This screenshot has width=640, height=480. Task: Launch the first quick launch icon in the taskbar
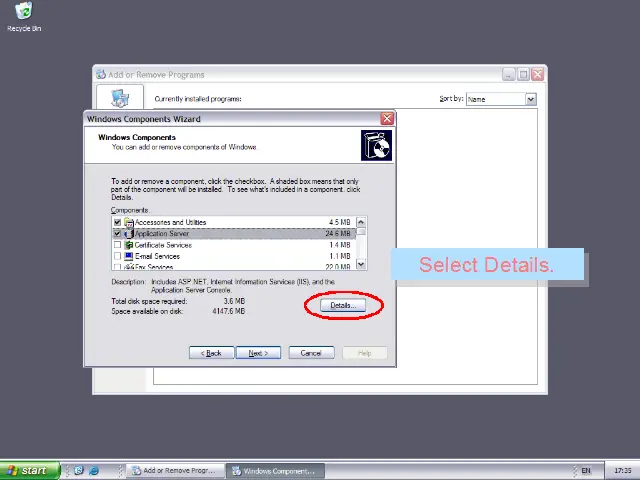click(79, 470)
